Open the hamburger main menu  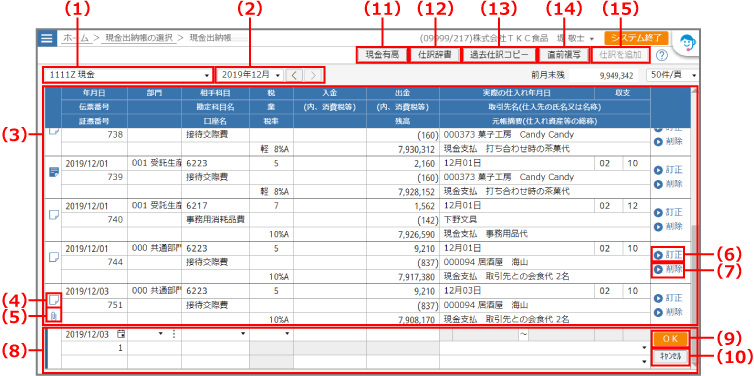tap(47, 38)
